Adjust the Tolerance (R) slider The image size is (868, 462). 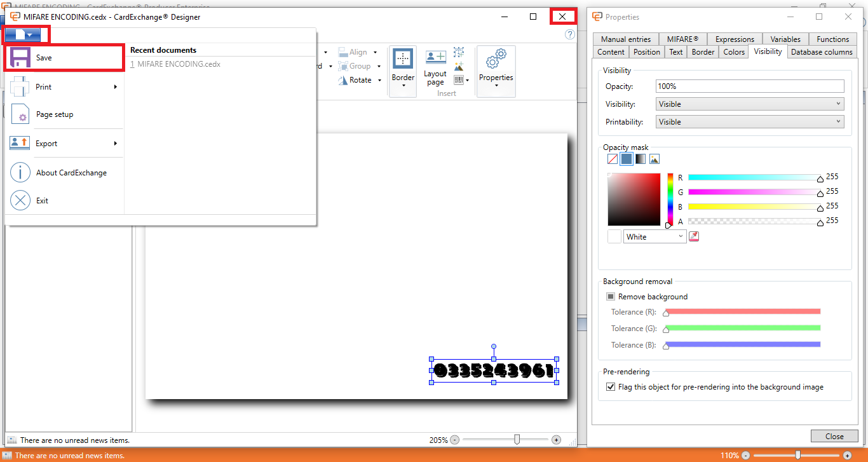click(742, 312)
